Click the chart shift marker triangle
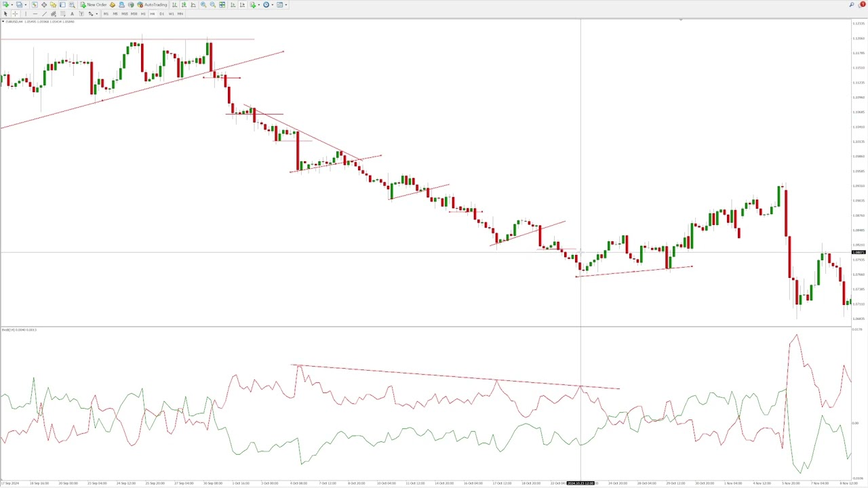Image resolution: width=868 pixels, height=488 pixels. pos(681,20)
